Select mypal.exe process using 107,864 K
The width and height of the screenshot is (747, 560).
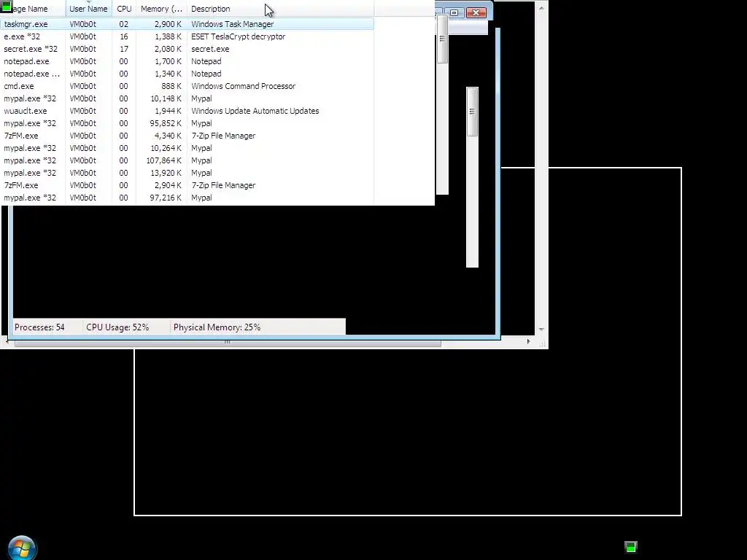[x=187, y=160]
